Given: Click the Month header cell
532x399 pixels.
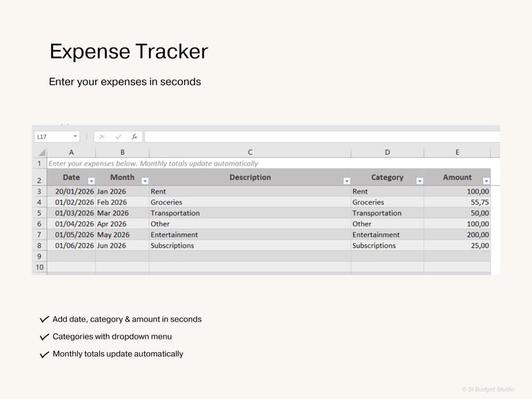Looking at the screenshot, I should tap(122, 177).
